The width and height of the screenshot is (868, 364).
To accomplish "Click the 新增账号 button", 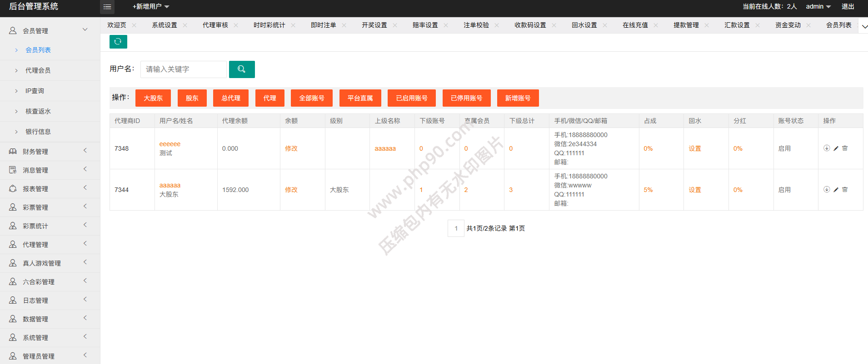I will [518, 98].
